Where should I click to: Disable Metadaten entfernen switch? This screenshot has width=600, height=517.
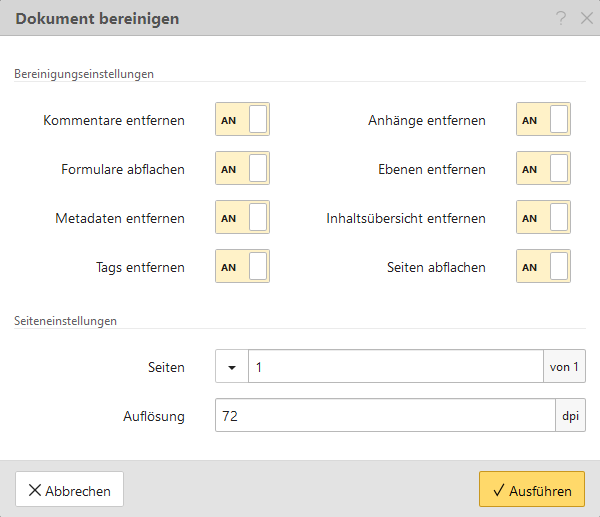point(243,218)
